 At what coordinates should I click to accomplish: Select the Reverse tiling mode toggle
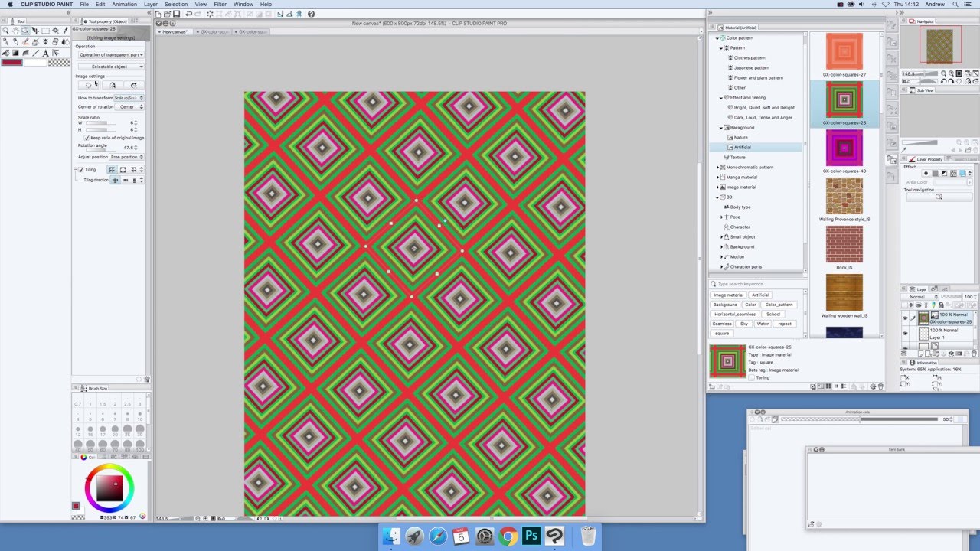pos(122,169)
